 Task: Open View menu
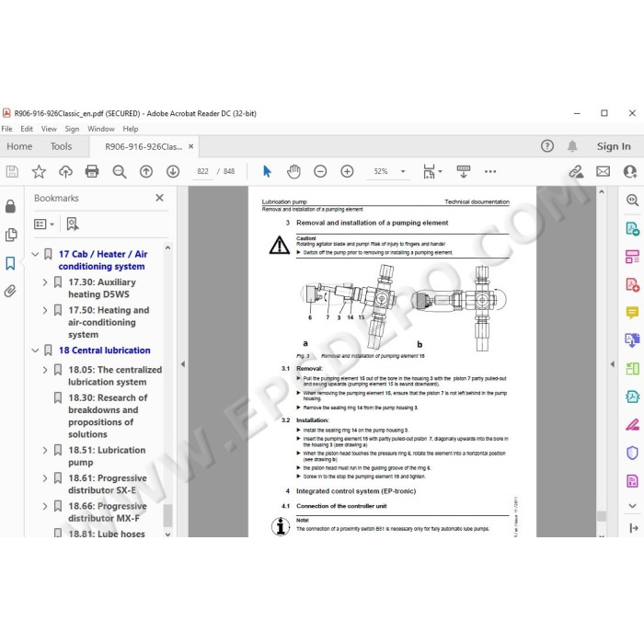point(49,129)
